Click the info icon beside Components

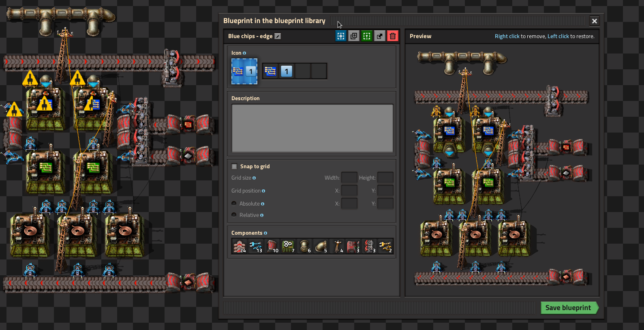[265, 233]
